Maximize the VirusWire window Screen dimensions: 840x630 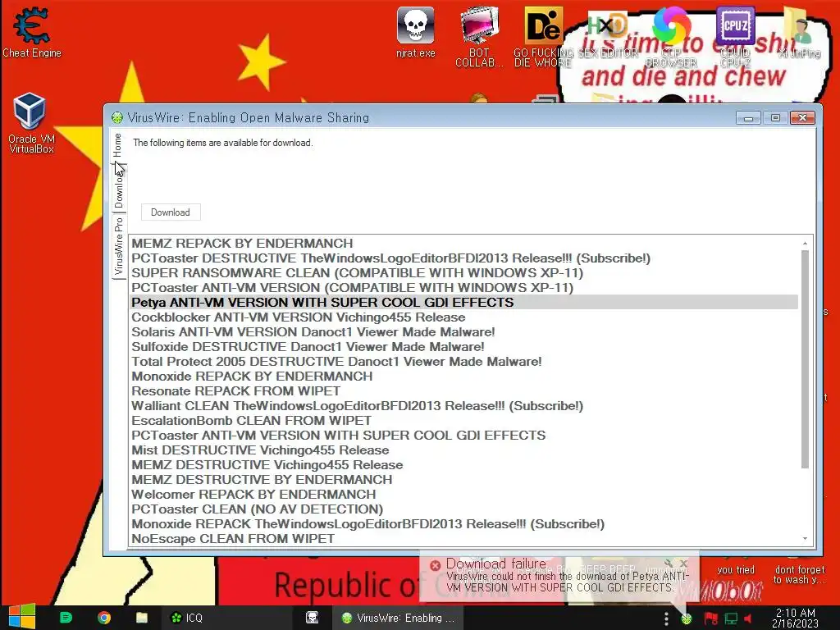coord(775,118)
